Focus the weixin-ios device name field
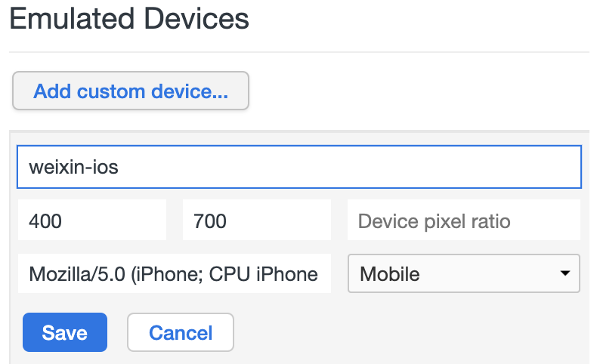The width and height of the screenshot is (597, 364). point(299,167)
